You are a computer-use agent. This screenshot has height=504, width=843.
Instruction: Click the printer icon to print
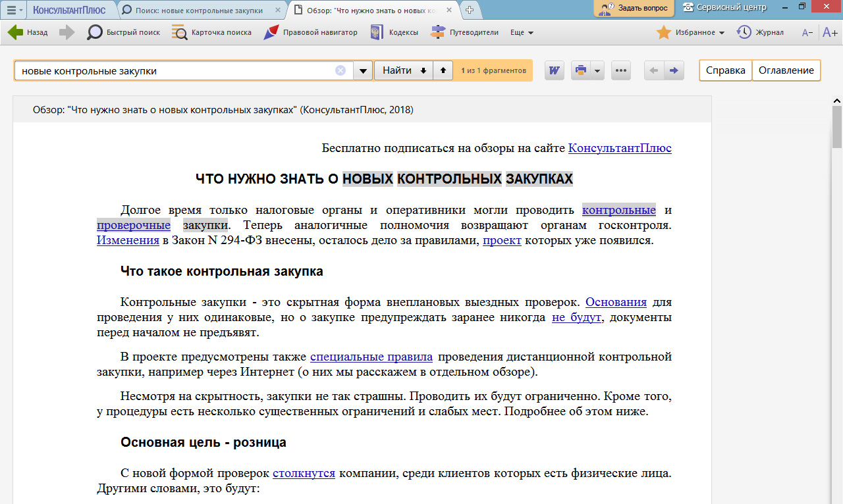click(580, 70)
